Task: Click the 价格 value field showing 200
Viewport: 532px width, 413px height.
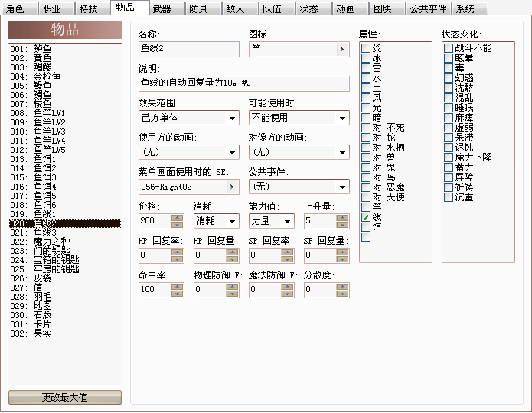Action: (155, 221)
